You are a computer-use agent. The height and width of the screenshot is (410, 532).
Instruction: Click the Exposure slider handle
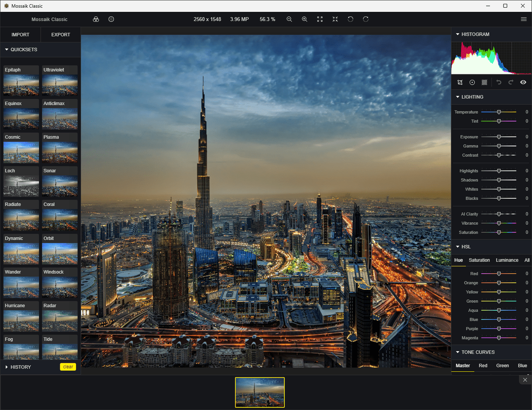click(499, 137)
